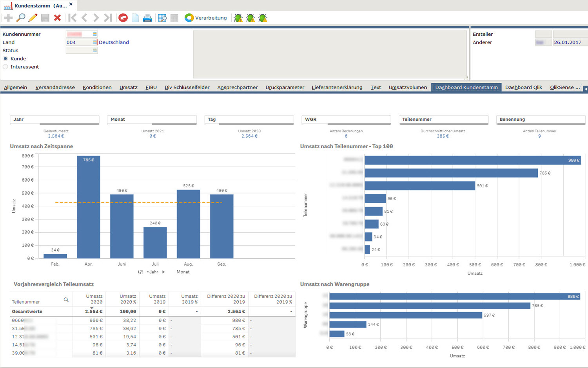
Task: Open the Ansprechpartner tab
Action: [x=237, y=87]
